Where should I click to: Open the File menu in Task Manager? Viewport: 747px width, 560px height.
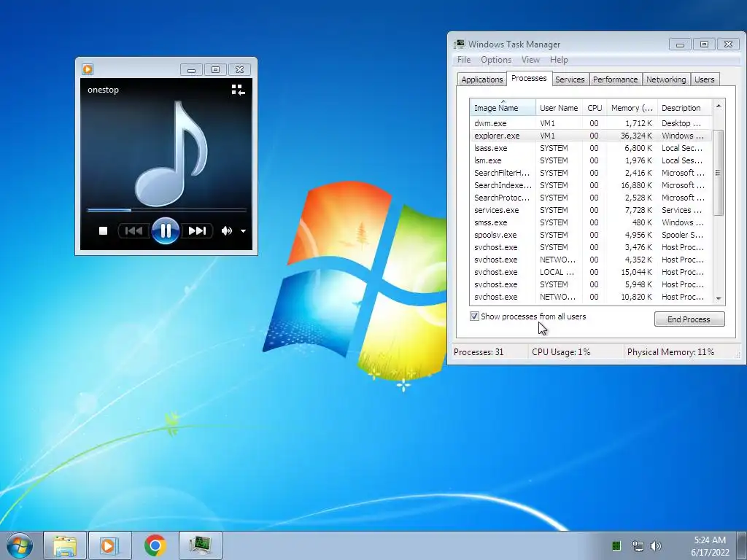coord(463,60)
